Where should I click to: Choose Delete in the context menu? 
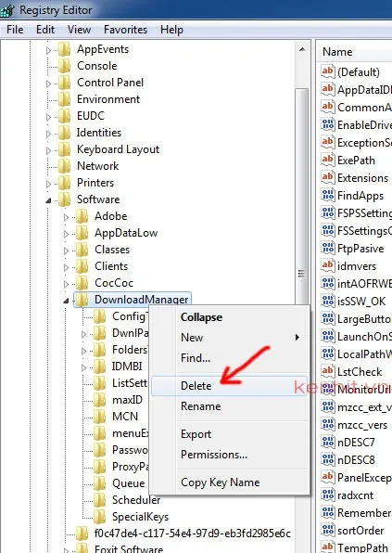229,385
